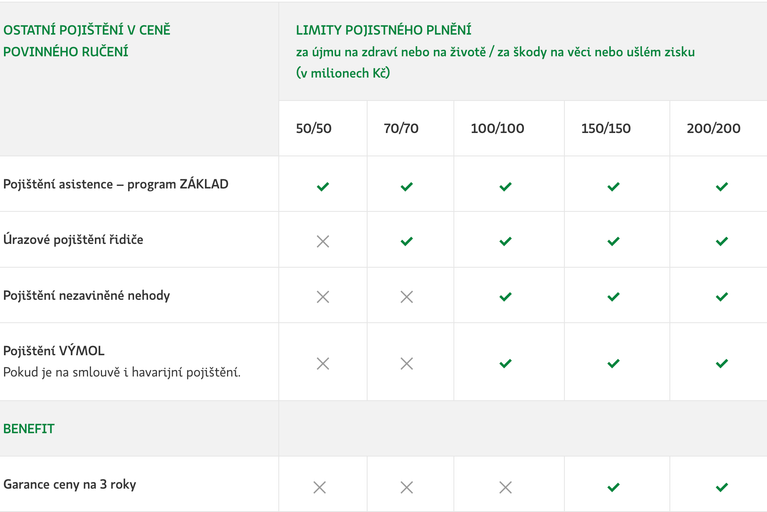Select the checkmark for Úrazové pojištění řidiče under 70/70
The width and height of the screenshot is (767, 512).
tap(406, 241)
